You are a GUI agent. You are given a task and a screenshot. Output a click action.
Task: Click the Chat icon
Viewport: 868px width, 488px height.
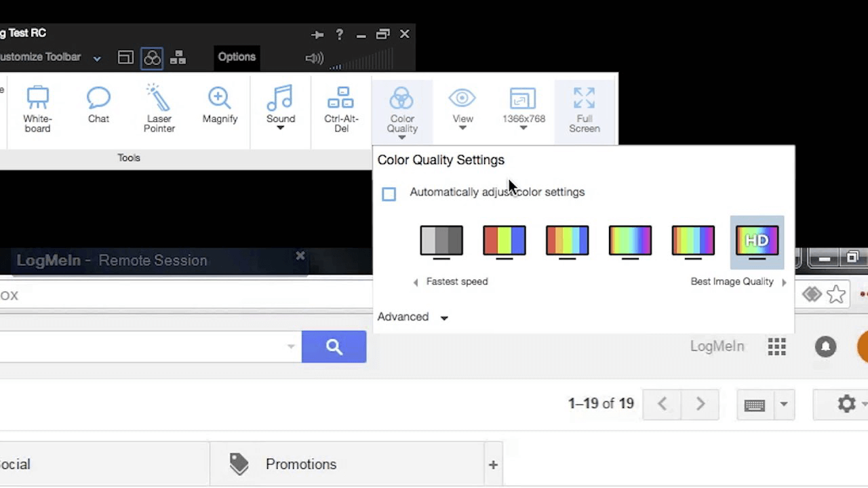(x=98, y=105)
